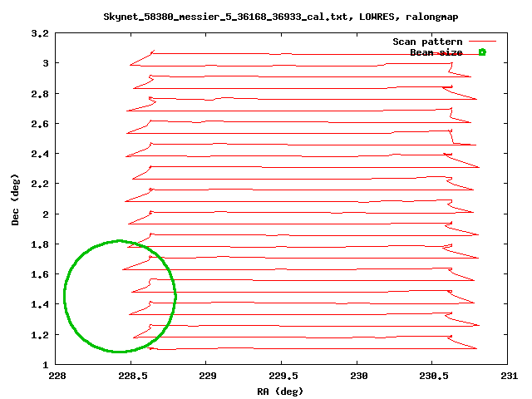This screenshot has height=399, width=532.
Task: Click the 'RA (deg)' axis label
Action: click(280, 392)
